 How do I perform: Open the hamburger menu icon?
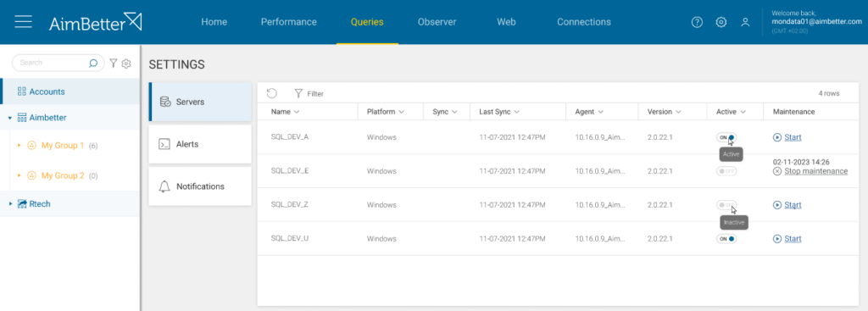[23, 21]
